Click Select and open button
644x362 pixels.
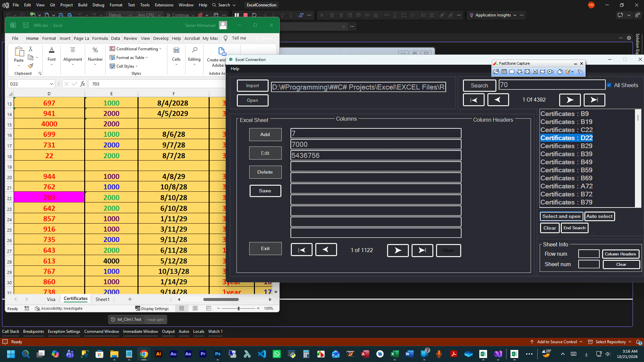click(x=561, y=217)
